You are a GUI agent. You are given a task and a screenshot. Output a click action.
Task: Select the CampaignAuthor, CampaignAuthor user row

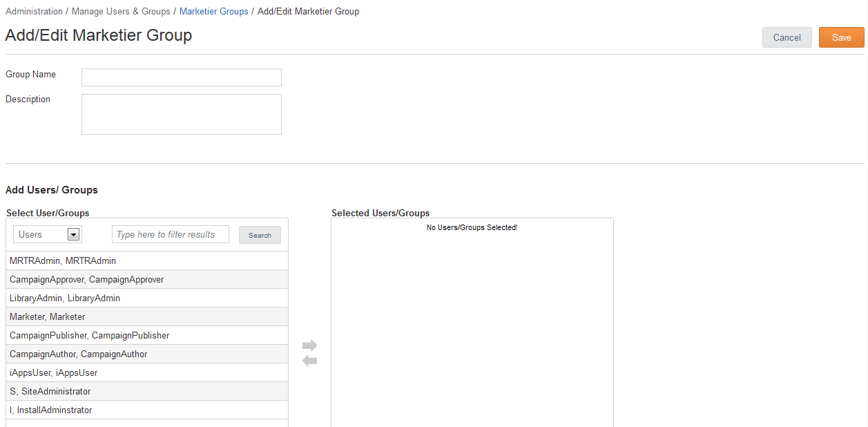147,354
